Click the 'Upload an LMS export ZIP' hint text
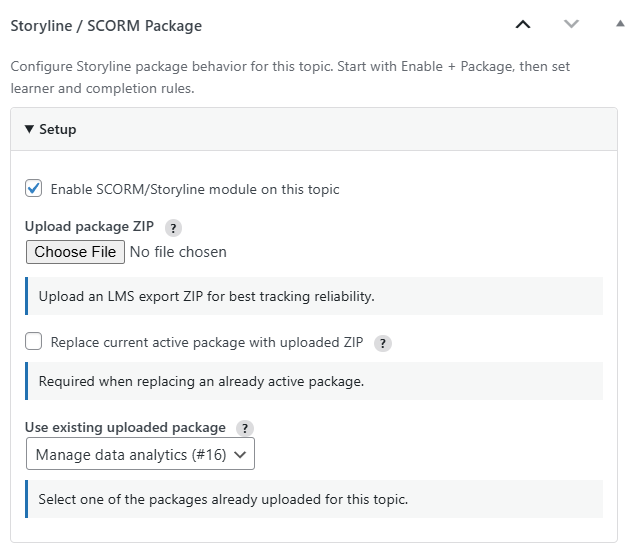The width and height of the screenshot is (636, 547). point(206,296)
